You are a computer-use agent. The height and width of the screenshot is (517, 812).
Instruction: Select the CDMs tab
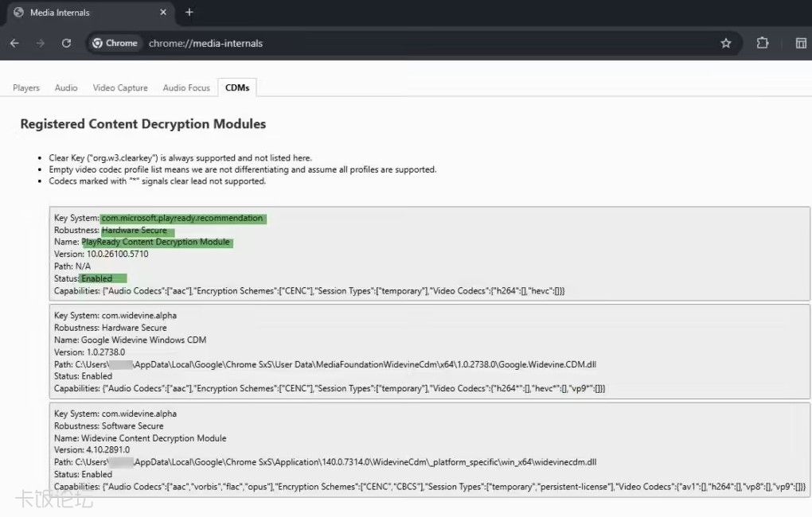point(237,87)
